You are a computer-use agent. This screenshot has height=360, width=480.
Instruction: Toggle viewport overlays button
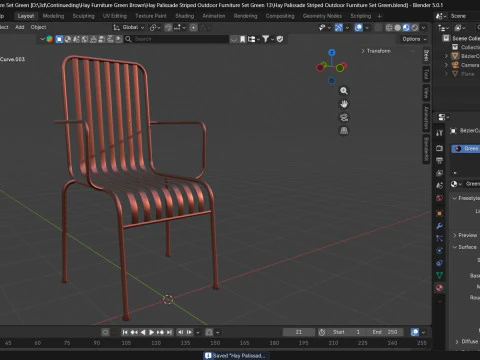tap(359, 28)
